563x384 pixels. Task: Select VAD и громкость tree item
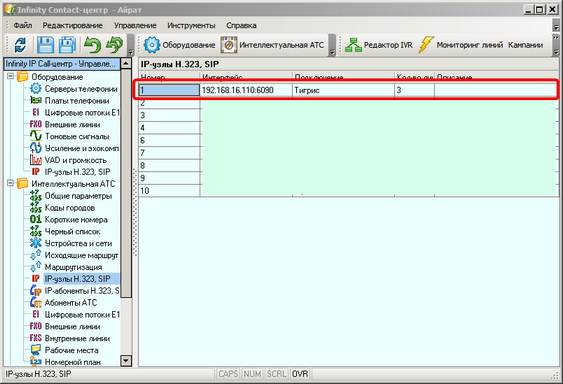pyautogui.click(x=76, y=160)
